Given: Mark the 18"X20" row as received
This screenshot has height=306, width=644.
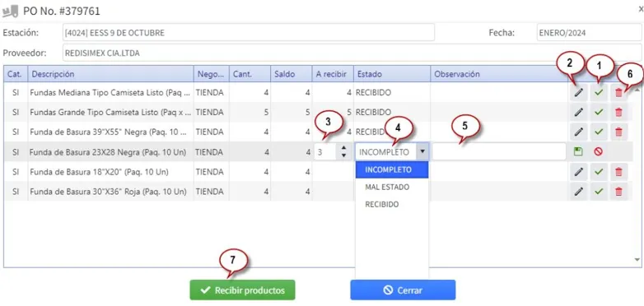Looking at the screenshot, I should [x=599, y=172].
